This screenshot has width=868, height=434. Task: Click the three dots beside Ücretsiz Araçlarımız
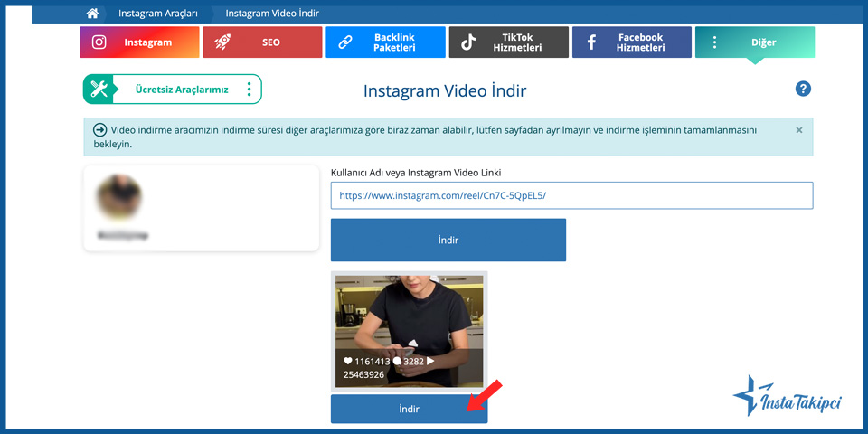click(250, 90)
